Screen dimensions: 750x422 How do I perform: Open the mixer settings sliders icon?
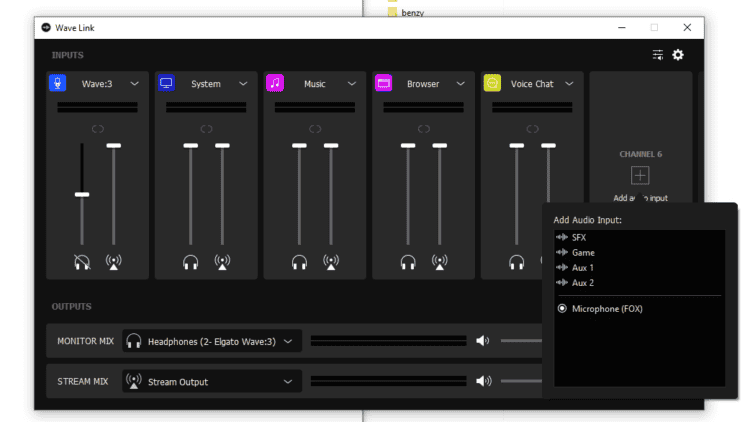click(658, 55)
